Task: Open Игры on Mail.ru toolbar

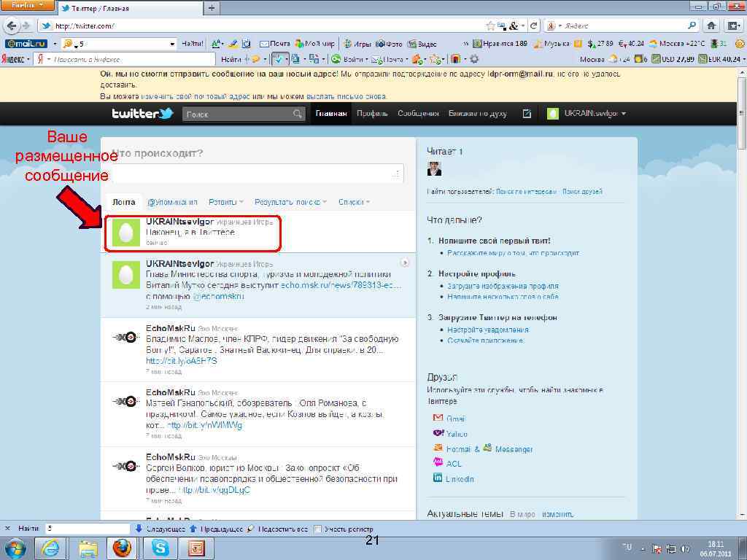Action: pos(357,44)
